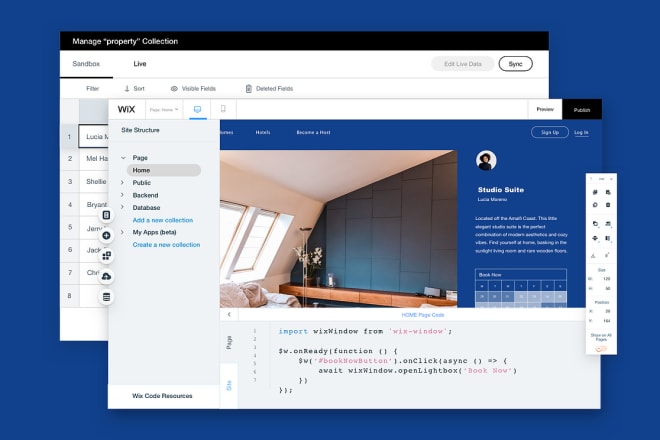The height and width of the screenshot is (440, 660).
Task: Click the host avatar photo
Action: pos(486,160)
